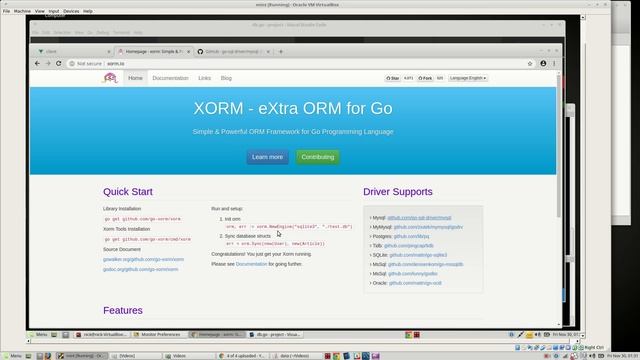Open the godoc.org go-xorm link
640x360 pixels.
[140, 269]
